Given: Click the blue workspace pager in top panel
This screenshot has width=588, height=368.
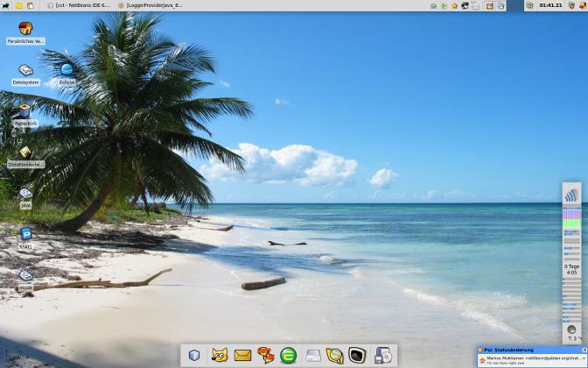Looking at the screenshot, I should [x=515, y=5].
